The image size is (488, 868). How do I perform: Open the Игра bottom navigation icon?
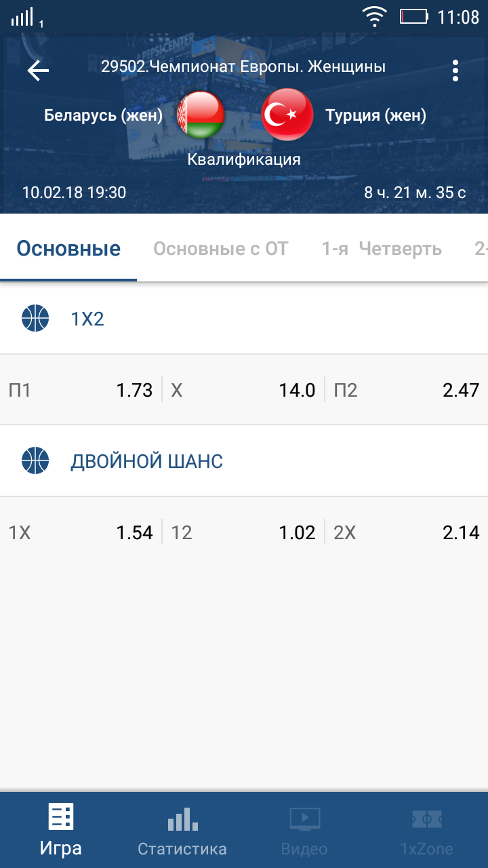(x=60, y=818)
